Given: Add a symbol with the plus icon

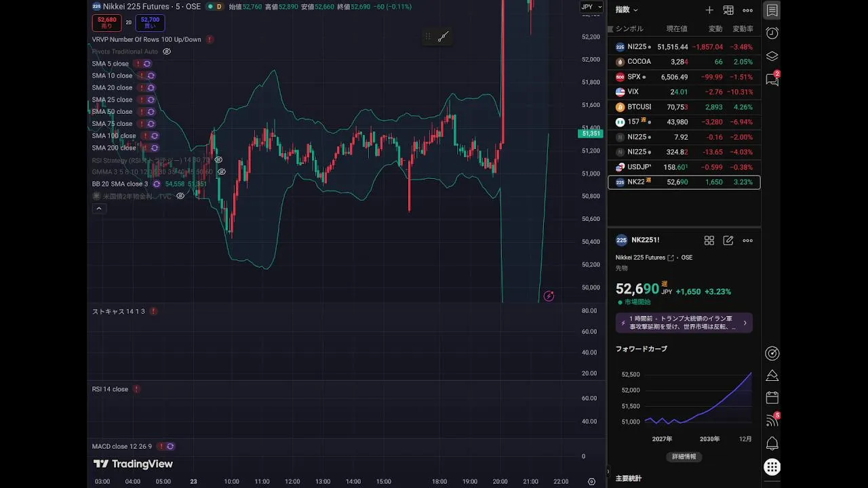Looking at the screenshot, I should (709, 10).
